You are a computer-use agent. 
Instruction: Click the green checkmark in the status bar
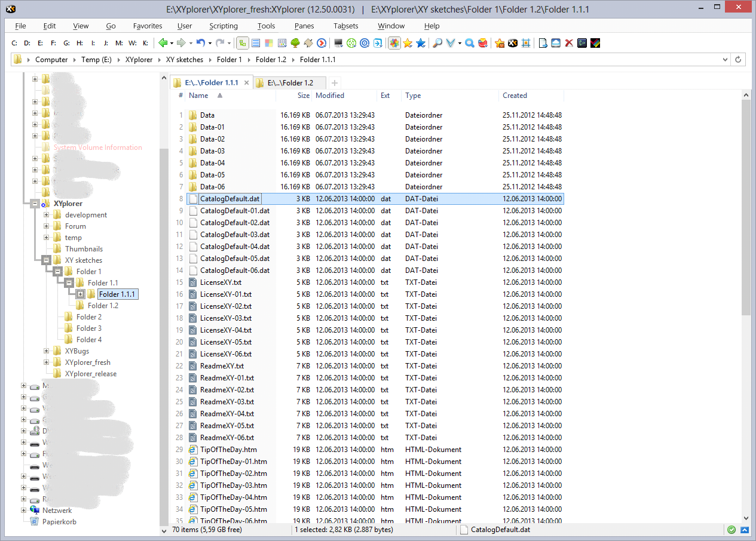730,529
